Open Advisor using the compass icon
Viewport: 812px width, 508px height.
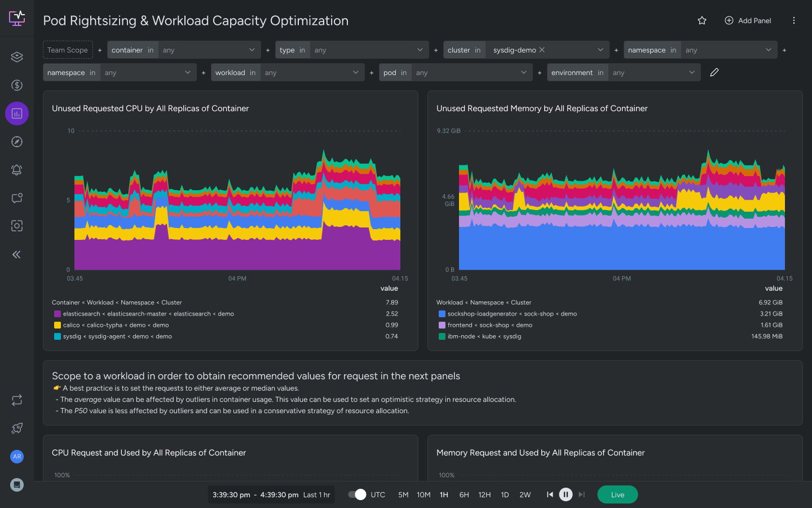click(x=17, y=142)
